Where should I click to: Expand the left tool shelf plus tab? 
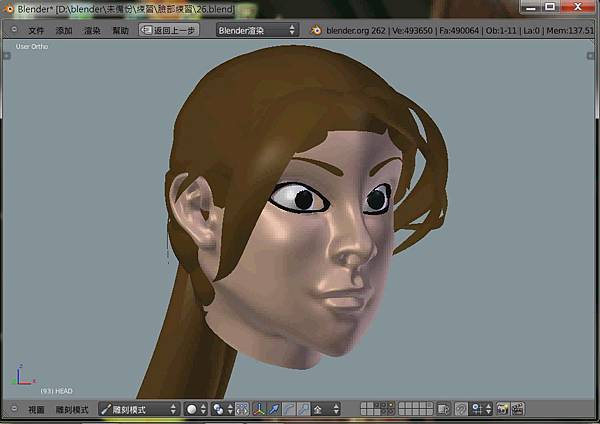click(x=7, y=56)
